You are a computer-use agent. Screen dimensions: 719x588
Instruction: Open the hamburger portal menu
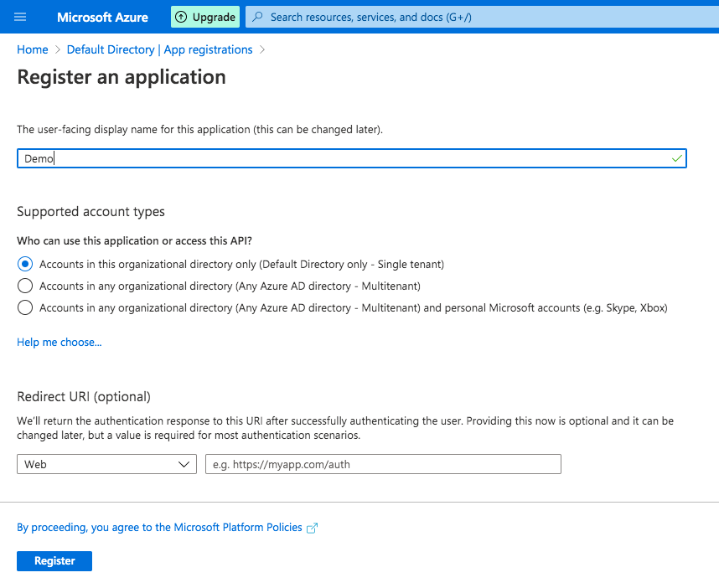click(x=20, y=18)
